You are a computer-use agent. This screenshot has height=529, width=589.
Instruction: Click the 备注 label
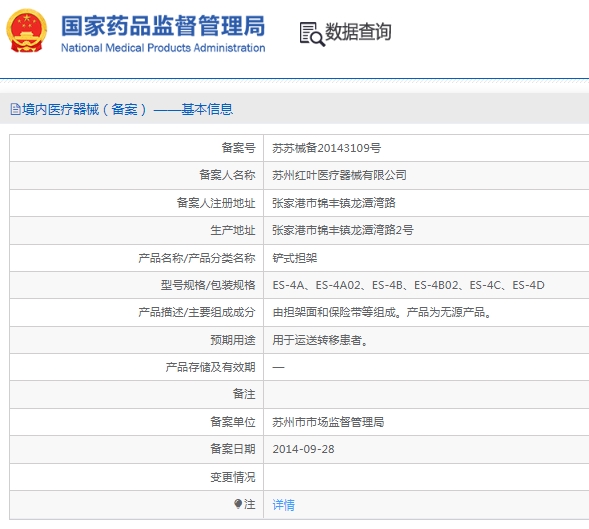pyautogui.click(x=244, y=394)
